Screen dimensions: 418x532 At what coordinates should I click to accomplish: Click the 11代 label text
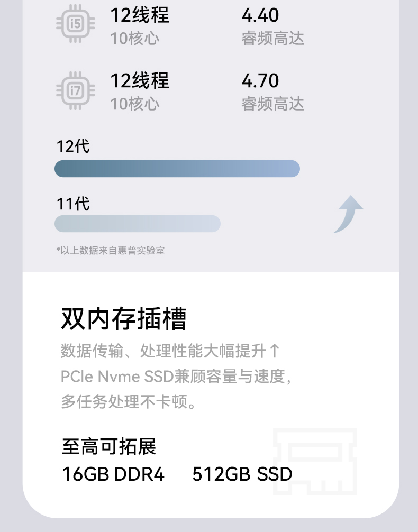click(x=73, y=204)
